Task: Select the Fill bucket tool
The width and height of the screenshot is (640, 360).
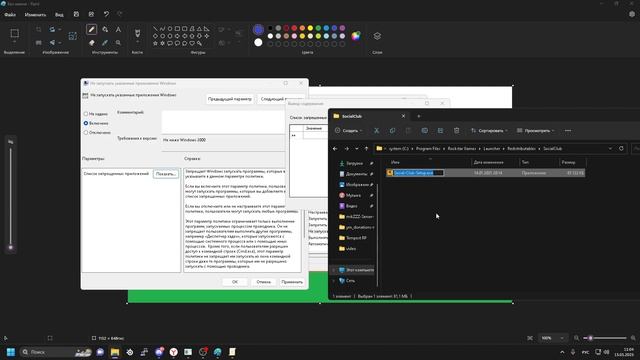Action: coord(105,29)
